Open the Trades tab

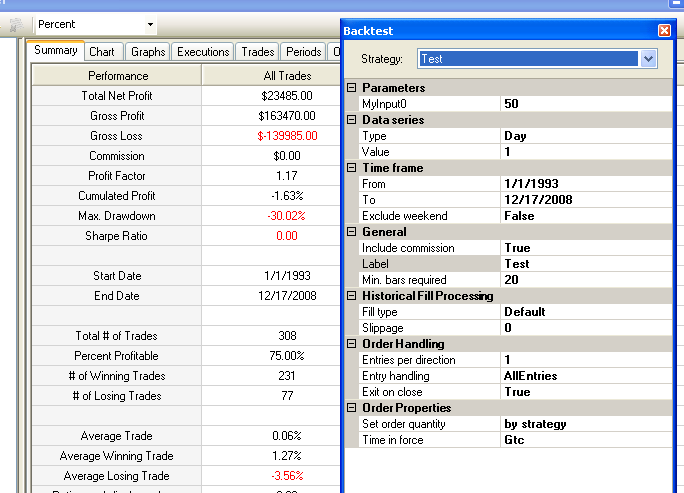[257, 52]
